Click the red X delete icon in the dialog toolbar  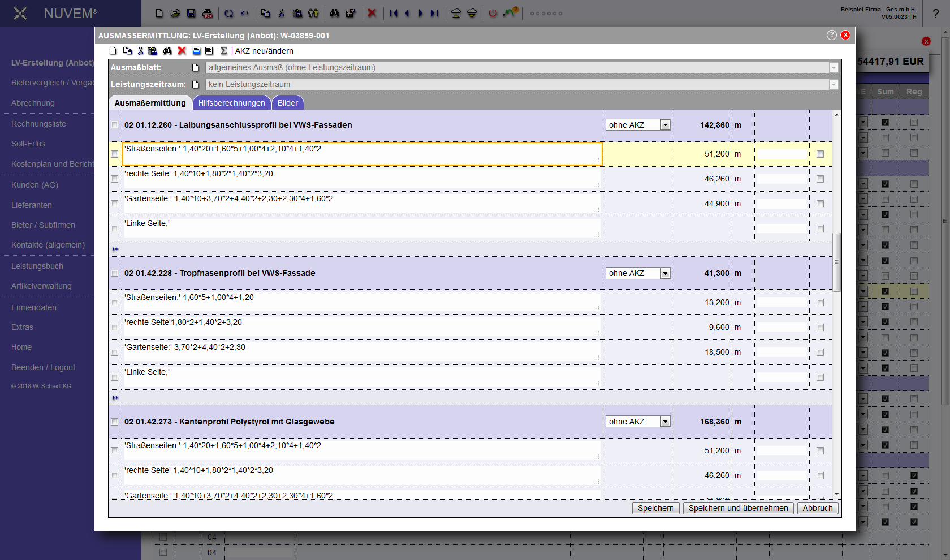[182, 51]
